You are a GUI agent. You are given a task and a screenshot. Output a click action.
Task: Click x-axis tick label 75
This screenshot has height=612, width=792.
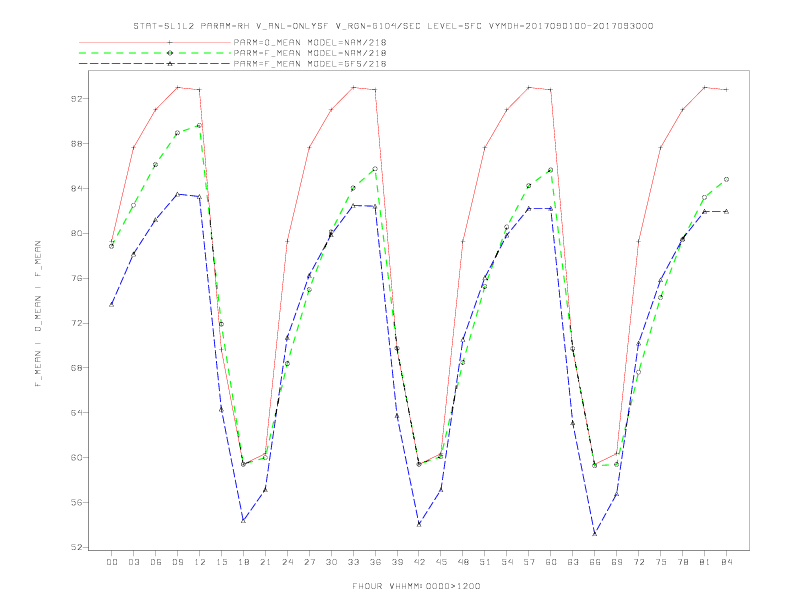tap(661, 562)
